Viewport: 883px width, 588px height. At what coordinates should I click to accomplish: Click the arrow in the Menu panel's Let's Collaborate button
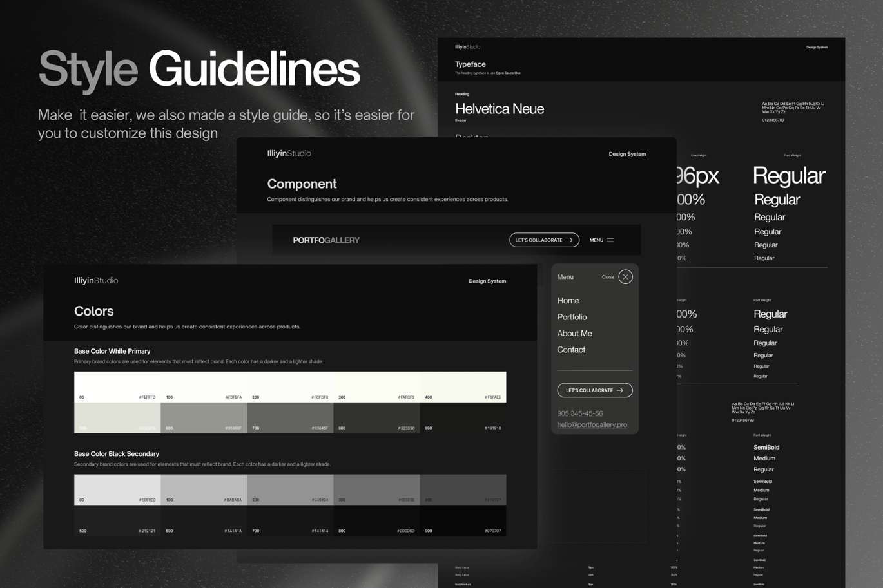click(620, 390)
